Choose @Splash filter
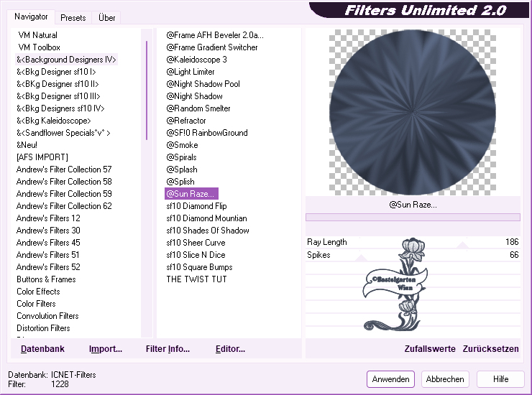This screenshot has width=532, height=395. 181,169
